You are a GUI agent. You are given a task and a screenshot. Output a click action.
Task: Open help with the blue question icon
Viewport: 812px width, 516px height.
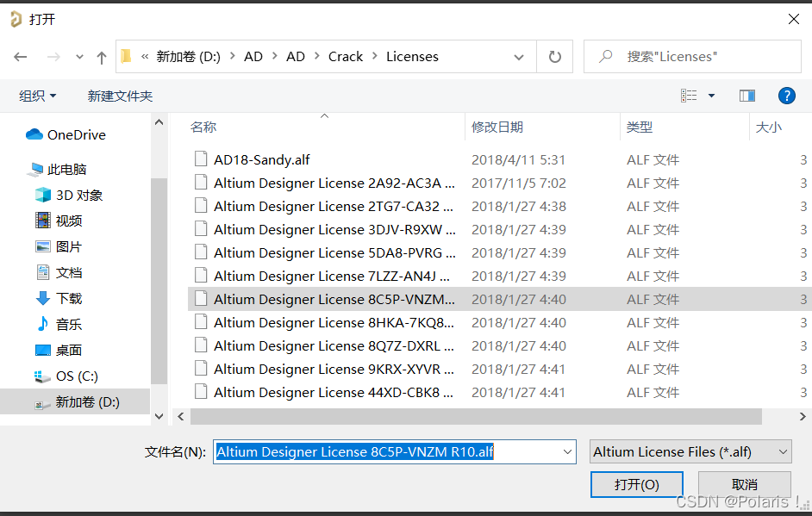click(787, 96)
